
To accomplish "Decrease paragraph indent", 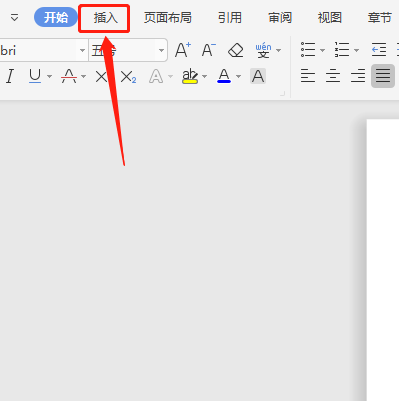I will point(379,50).
